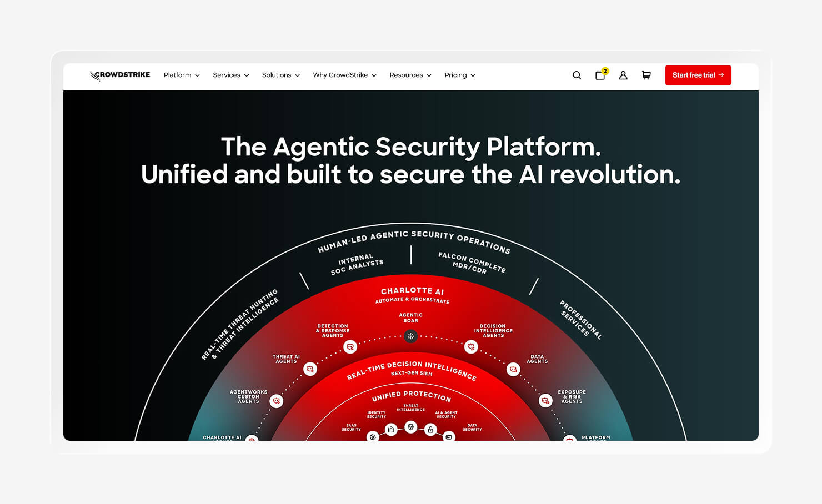This screenshot has width=822, height=504.
Task: Select the Detection & Response Agents icon
Action: tap(350, 347)
